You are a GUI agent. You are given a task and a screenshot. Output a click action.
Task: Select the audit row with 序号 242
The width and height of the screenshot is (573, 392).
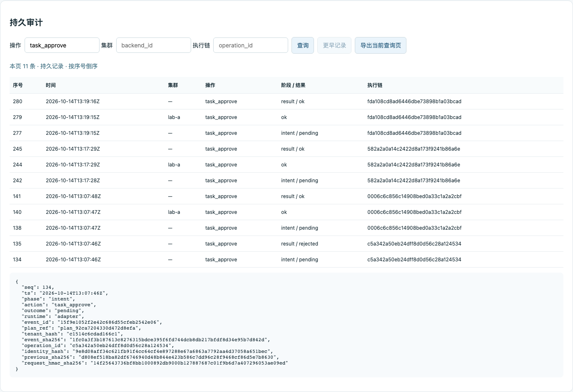286,181
